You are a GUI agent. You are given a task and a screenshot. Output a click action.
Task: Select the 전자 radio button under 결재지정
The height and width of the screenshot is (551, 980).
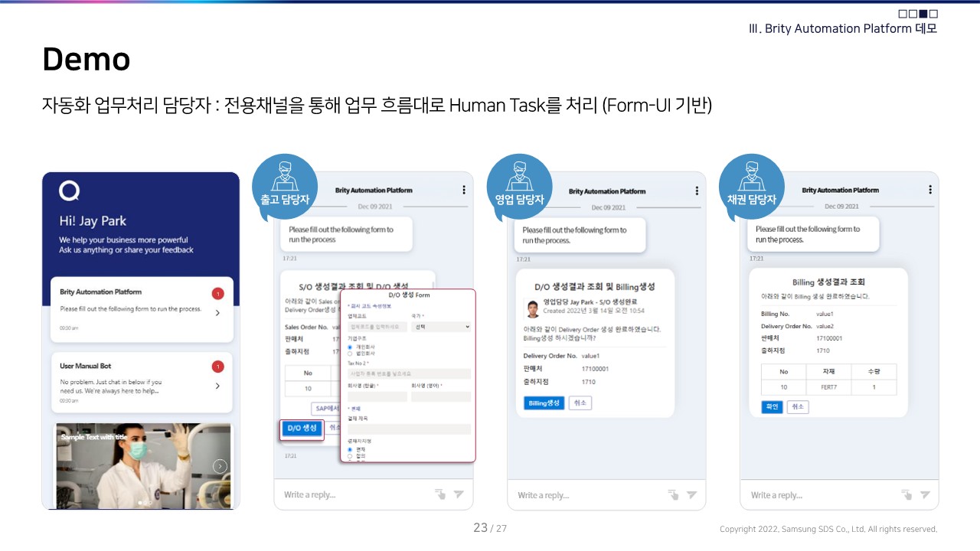pos(349,448)
